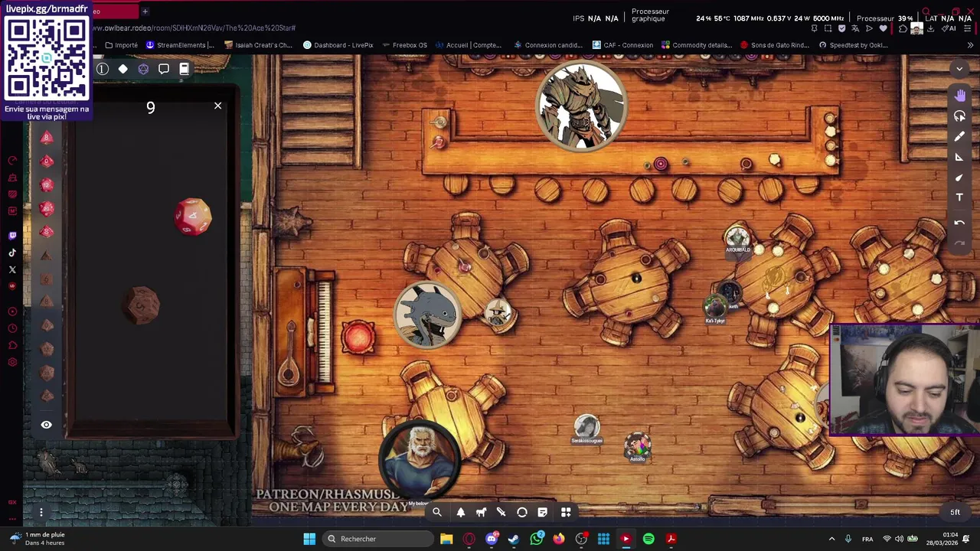Screen dimensions: 980x551
Task: Open the initiative tracker extension
Action: tap(103, 69)
